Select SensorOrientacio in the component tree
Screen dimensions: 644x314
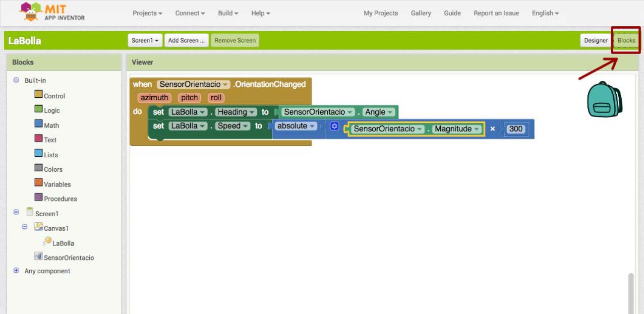[64, 257]
